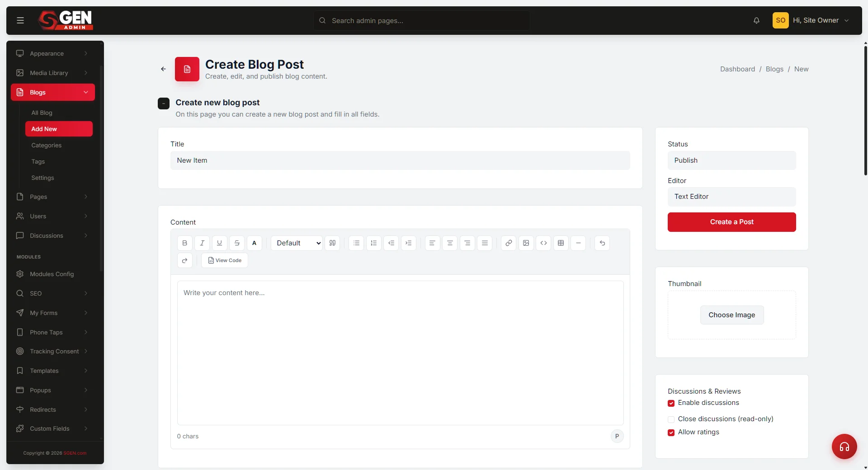
Task: Open the Status Publish dropdown
Action: coord(731,160)
